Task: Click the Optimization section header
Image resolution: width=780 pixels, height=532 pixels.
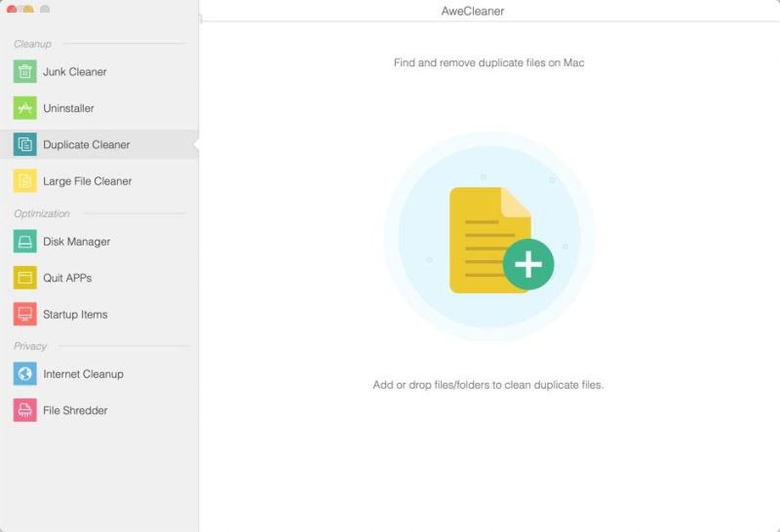Action: [x=42, y=213]
